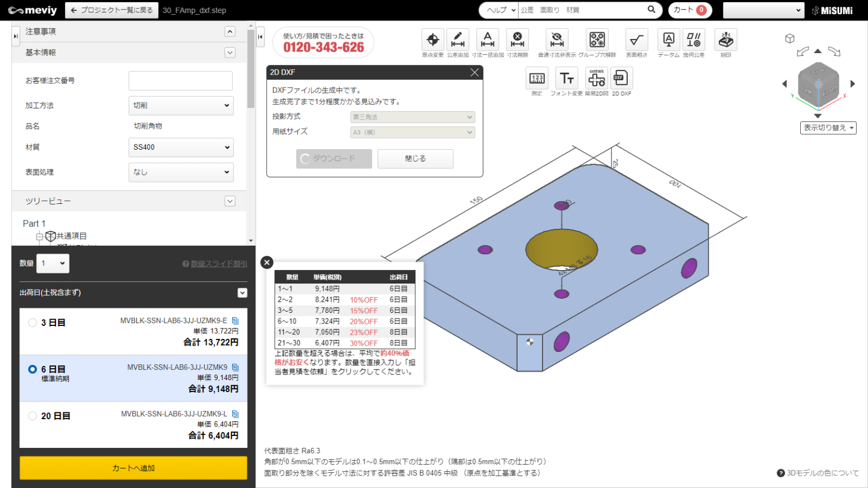This screenshot has height=488, width=868.
Task: Expand the 数量 quantity dropdown
Action: [53, 263]
